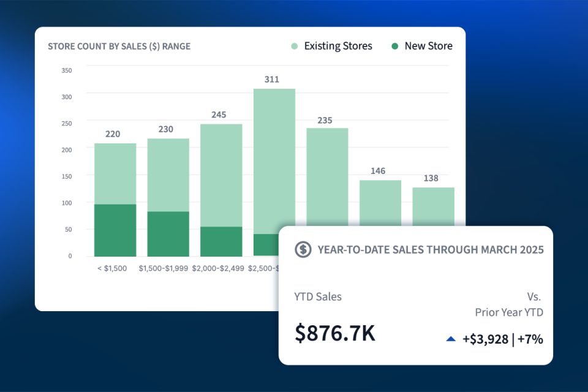This screenshot has width=588, height=392.
Task: Click the < $1,500 axis label
Action: point(111,268)
